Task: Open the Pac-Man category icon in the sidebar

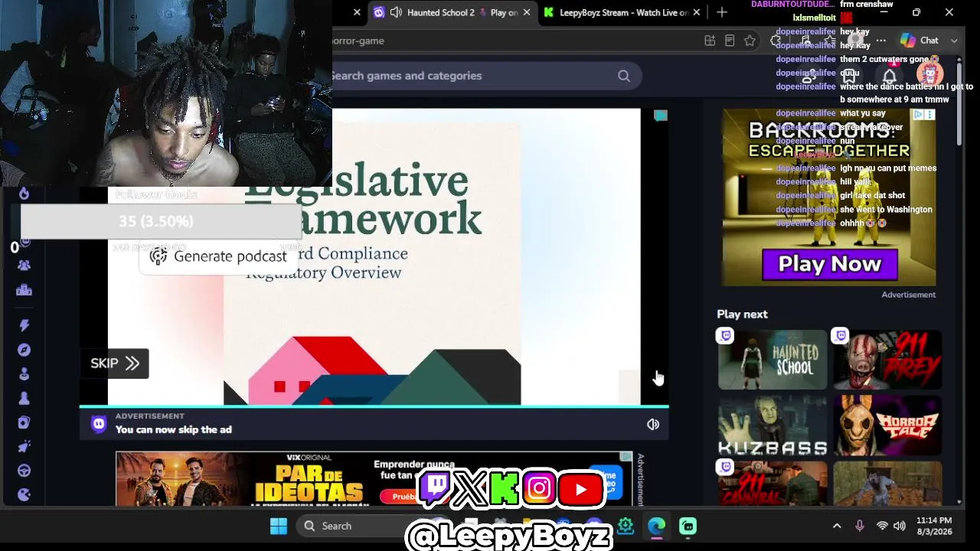Action: coord(24,494)
